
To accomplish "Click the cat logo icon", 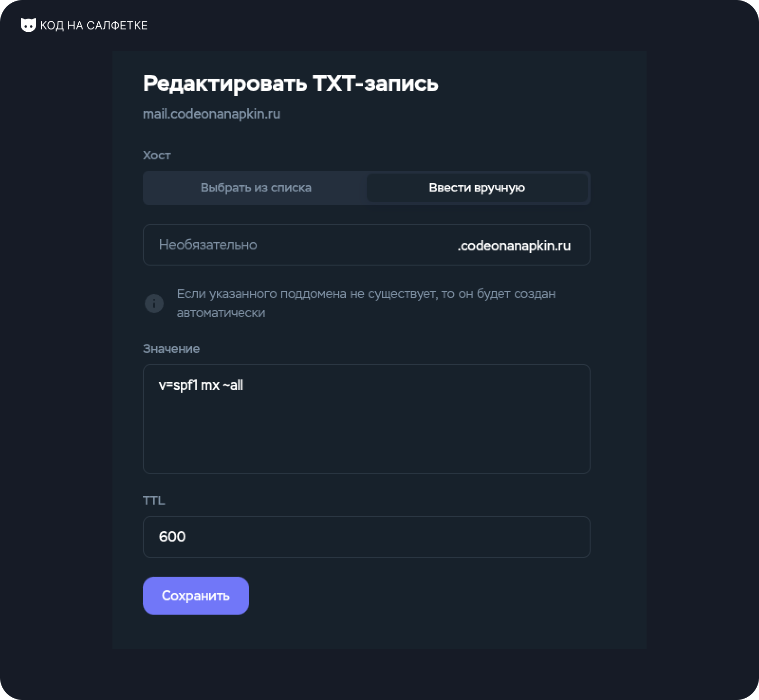I will (28, 25).
